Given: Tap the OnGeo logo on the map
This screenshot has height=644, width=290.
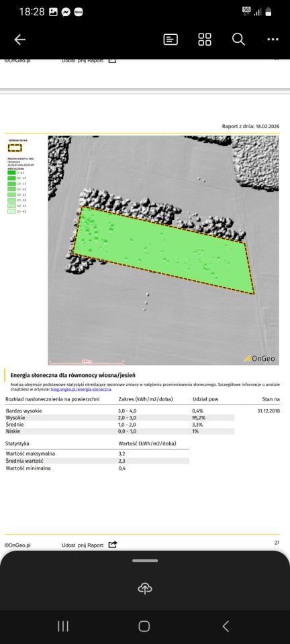Looking at the screenshot, I should (260, 358).
